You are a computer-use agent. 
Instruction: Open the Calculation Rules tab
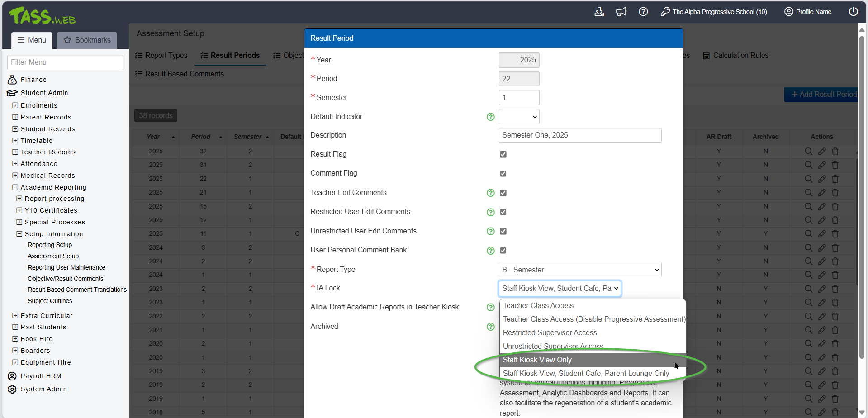735,56
